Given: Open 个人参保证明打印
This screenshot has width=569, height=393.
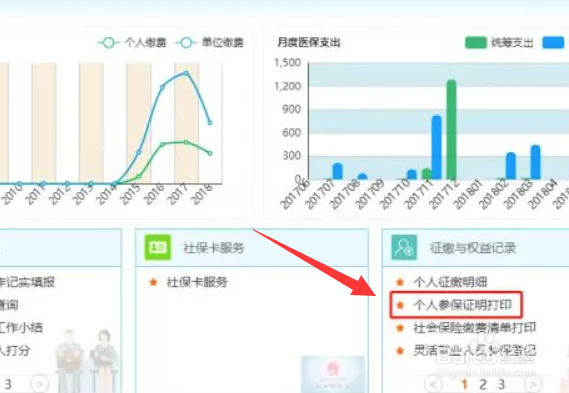Looking at the screenshot, I should (x=463, y=305).
